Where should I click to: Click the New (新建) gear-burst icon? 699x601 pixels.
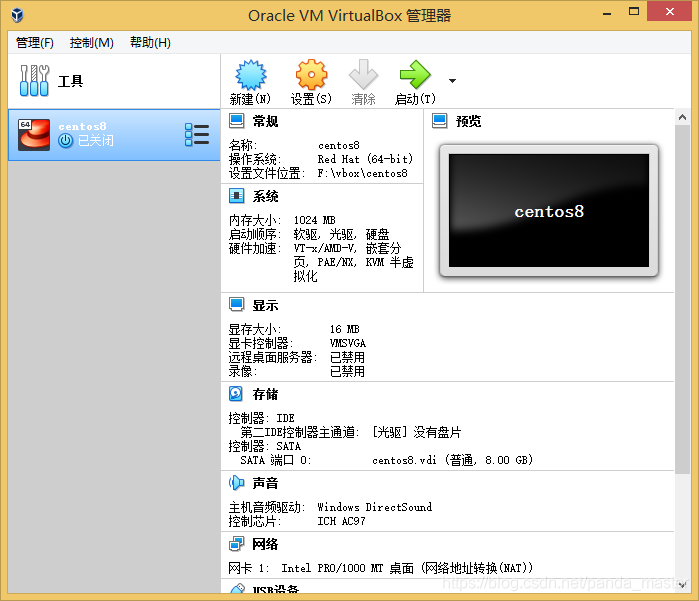pos(251,75)
